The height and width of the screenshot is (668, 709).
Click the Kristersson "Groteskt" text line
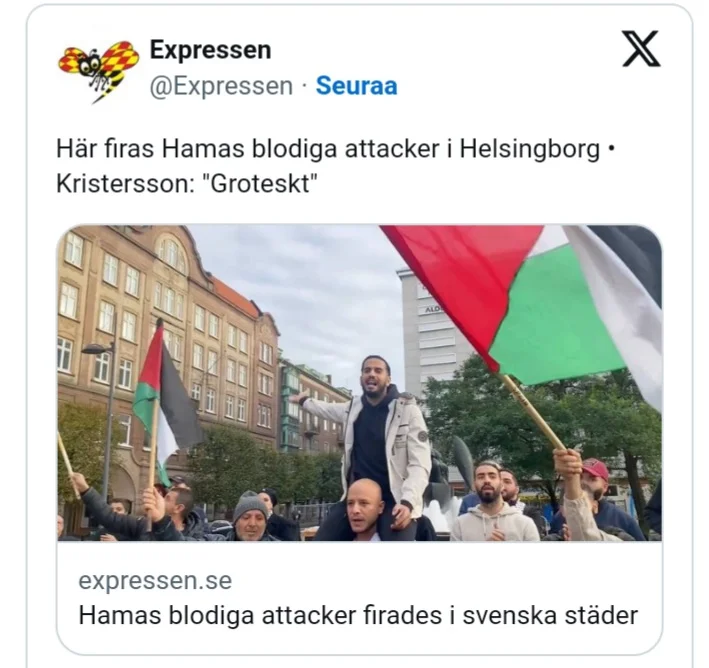(187, 184)
